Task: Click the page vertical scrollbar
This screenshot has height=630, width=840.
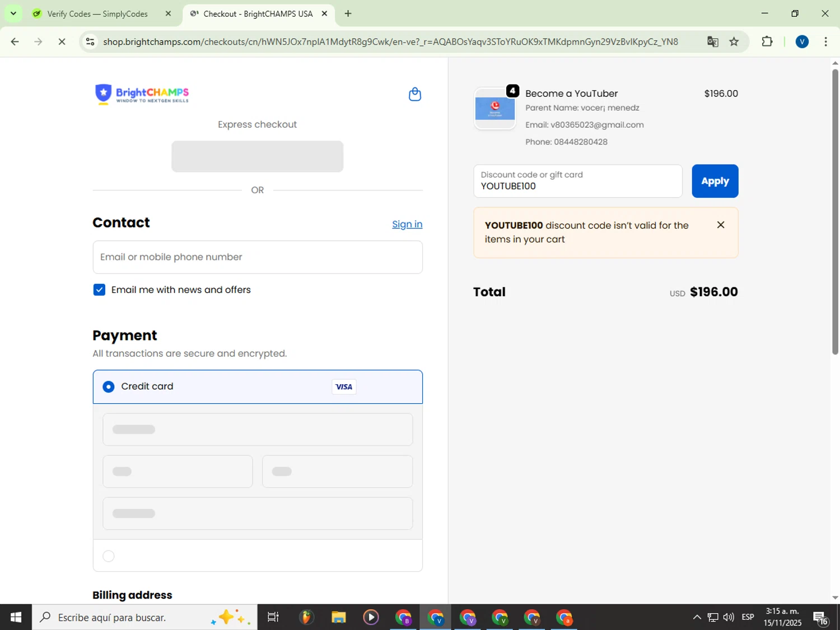Action: (835, 212)
